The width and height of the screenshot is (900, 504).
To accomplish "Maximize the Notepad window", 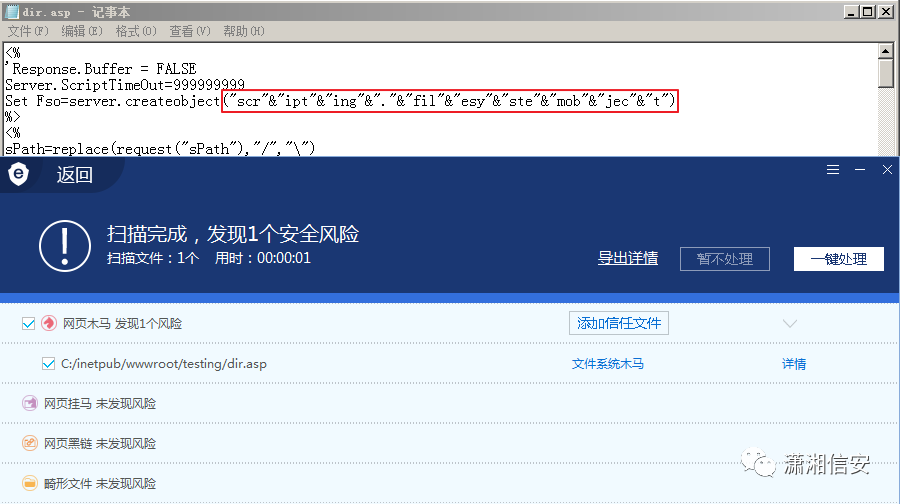I will pyautogui.click(x=868, y=11).
